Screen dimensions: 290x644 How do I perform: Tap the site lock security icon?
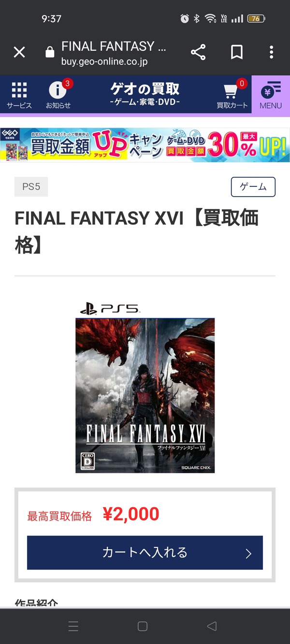(50, 52)
